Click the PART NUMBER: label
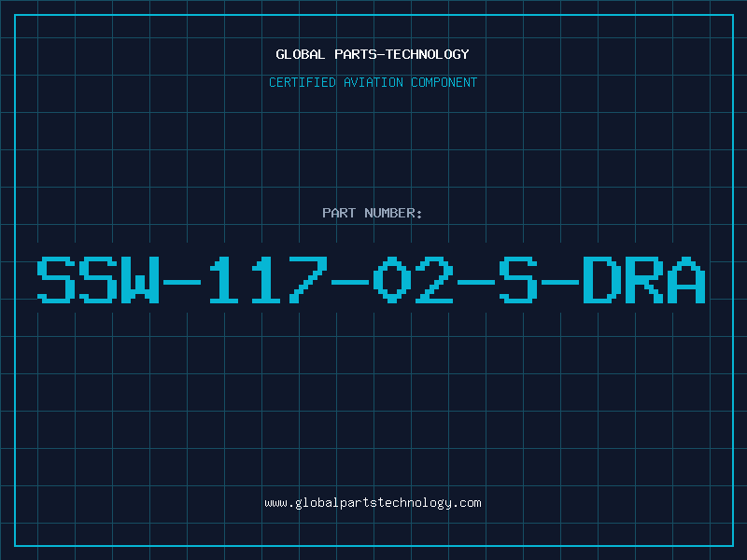747x560 pixels. click(x=373, y=213)
